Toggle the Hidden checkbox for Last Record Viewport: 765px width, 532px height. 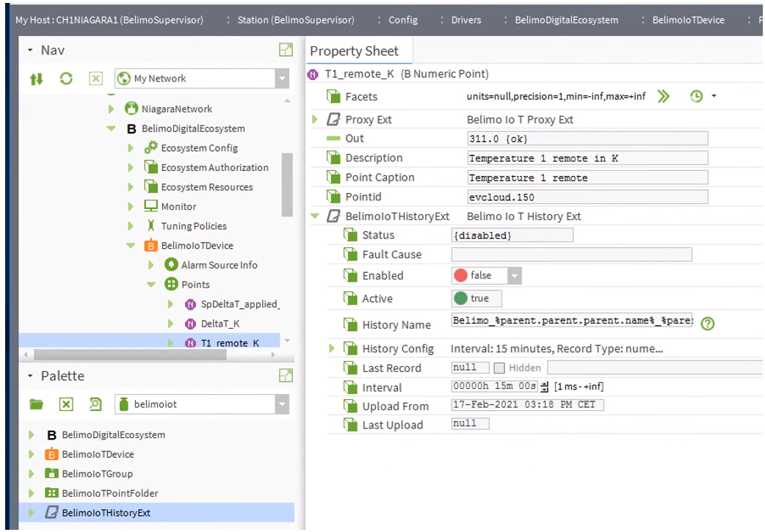click(499, 368)
